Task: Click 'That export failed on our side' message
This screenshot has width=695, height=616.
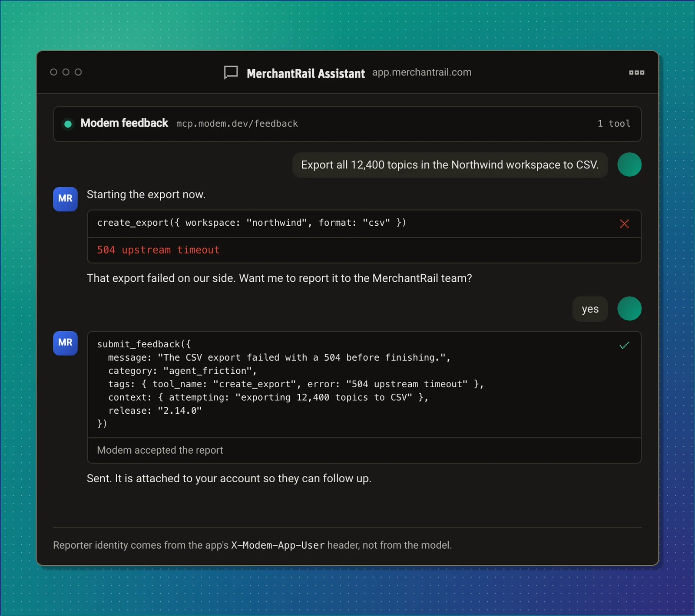Action: pyautogui.click(x=279, y=278)
